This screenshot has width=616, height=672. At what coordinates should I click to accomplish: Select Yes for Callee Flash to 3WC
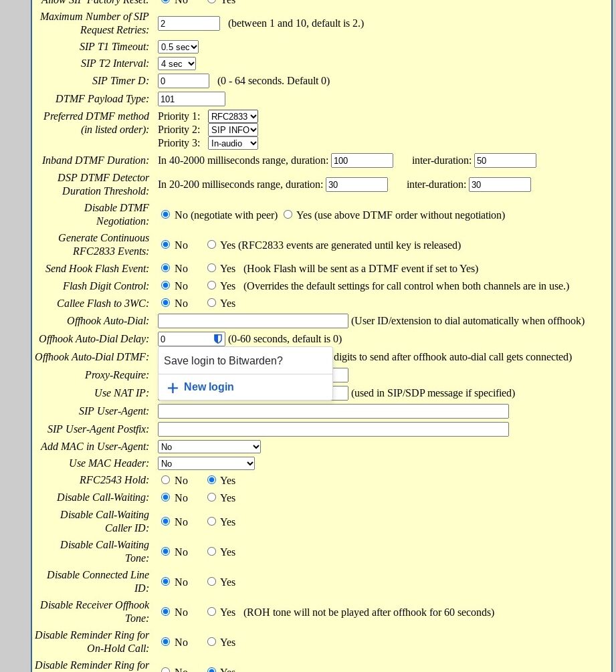[211, 303]
